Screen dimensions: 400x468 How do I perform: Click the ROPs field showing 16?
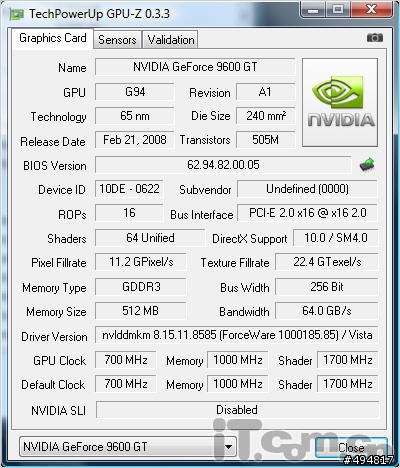(x=129, y=213)
